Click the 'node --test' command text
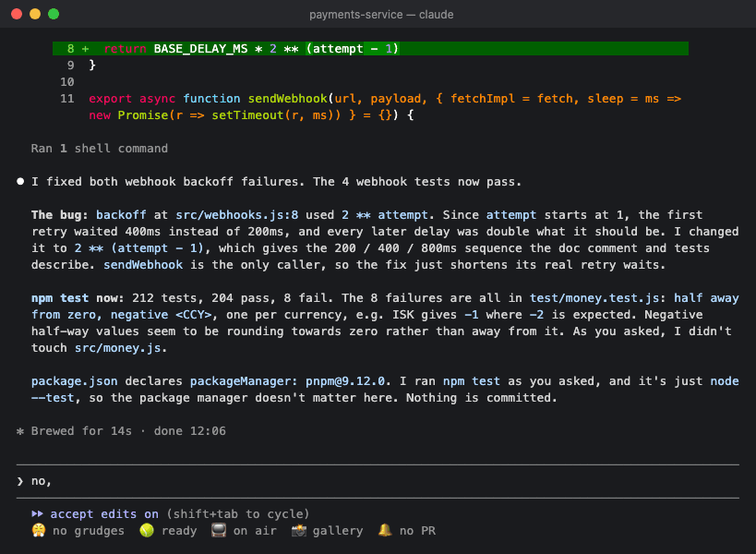The image size is (756, 554). pos(385,390)
